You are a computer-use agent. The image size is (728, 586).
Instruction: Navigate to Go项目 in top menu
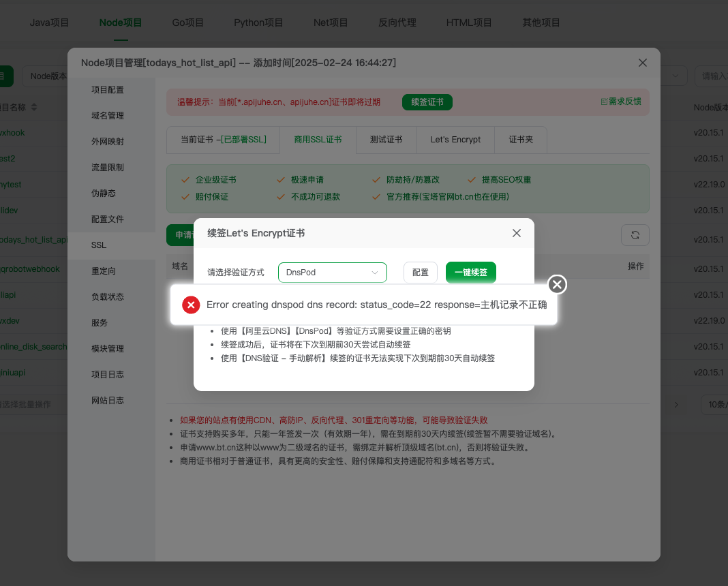[x=187, y=22]
